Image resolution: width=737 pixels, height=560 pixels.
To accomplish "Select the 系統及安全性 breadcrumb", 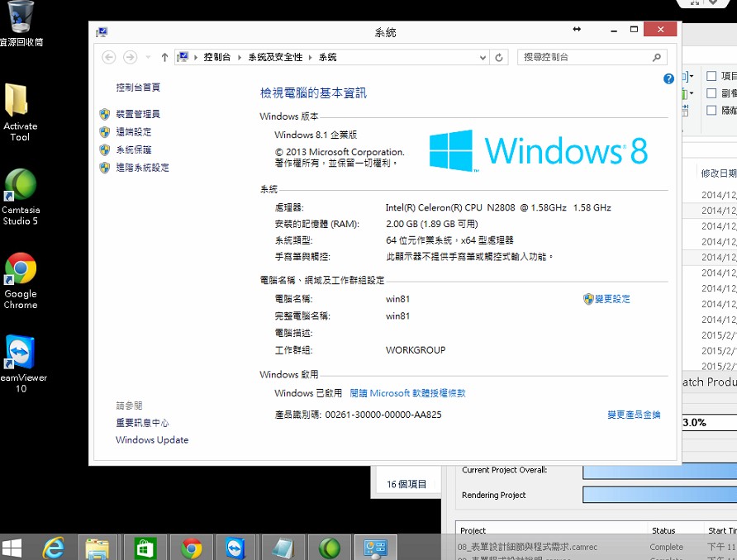I will pyautogui.click(x=275, y=57).
